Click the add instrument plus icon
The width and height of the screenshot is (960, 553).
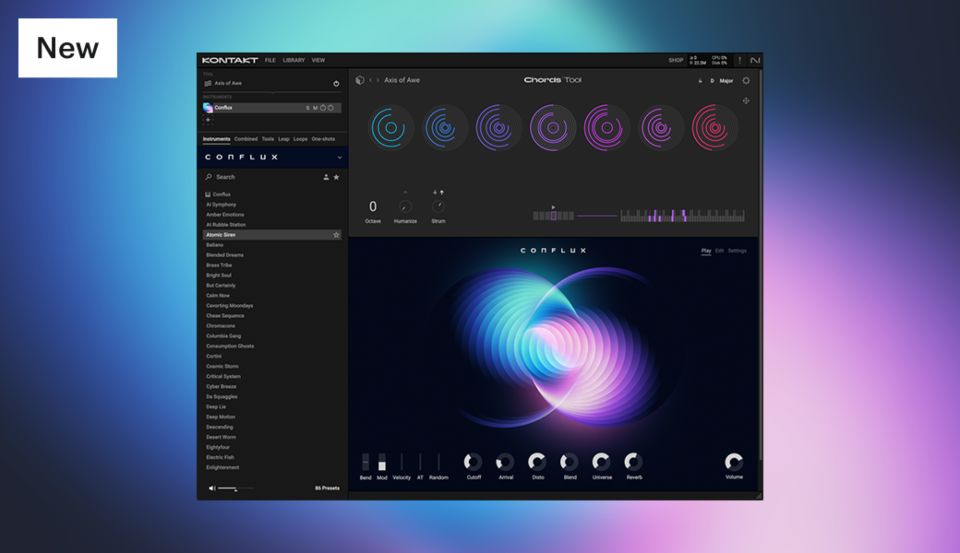[x=208, y=119]
